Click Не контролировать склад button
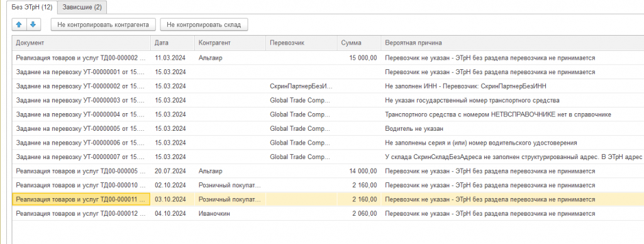This screenshot has width=644, height=244. coord(204,25)
